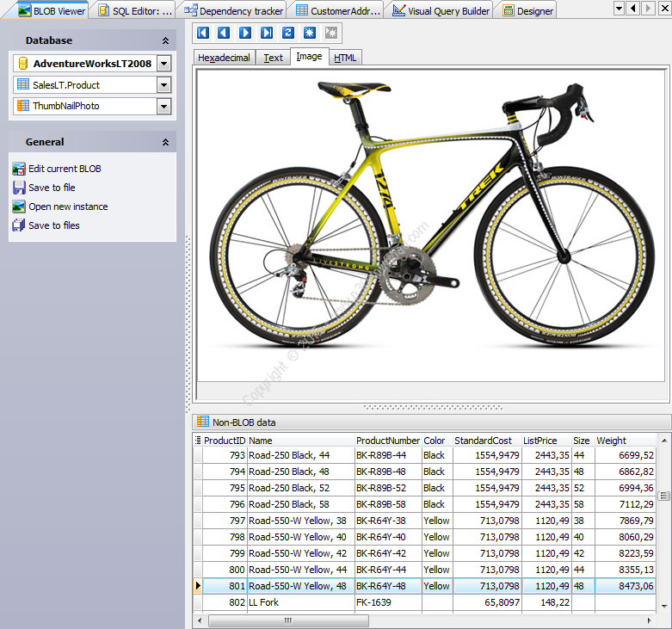Click the refresh data toolbar icon
The width and height of the screenshot is (672, 629).
[288, 33]
